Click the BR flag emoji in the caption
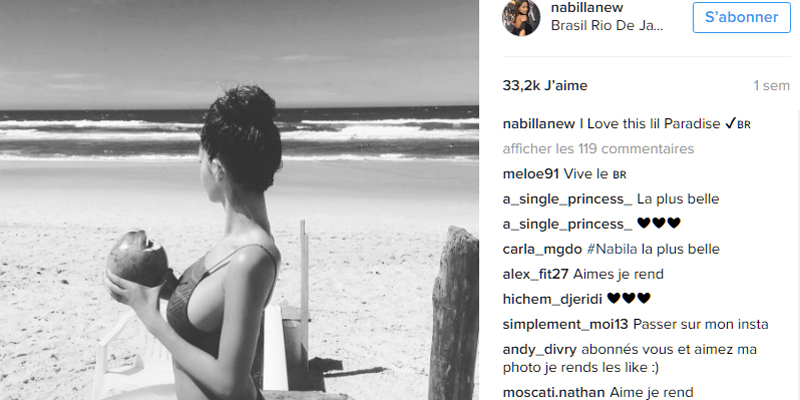This screenshot has width=800, height=400. [x=744, y=124]
